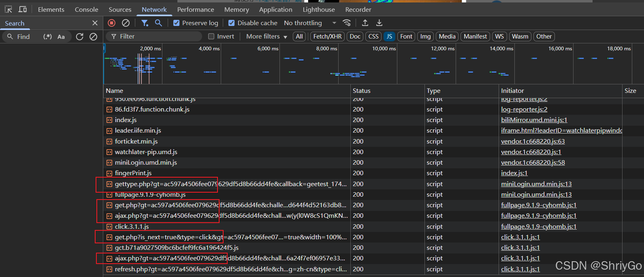The height and width of the screenshot is (277, 644).
Task: Enable the Invert filter checkbox
Action: [x=211, y=37]
